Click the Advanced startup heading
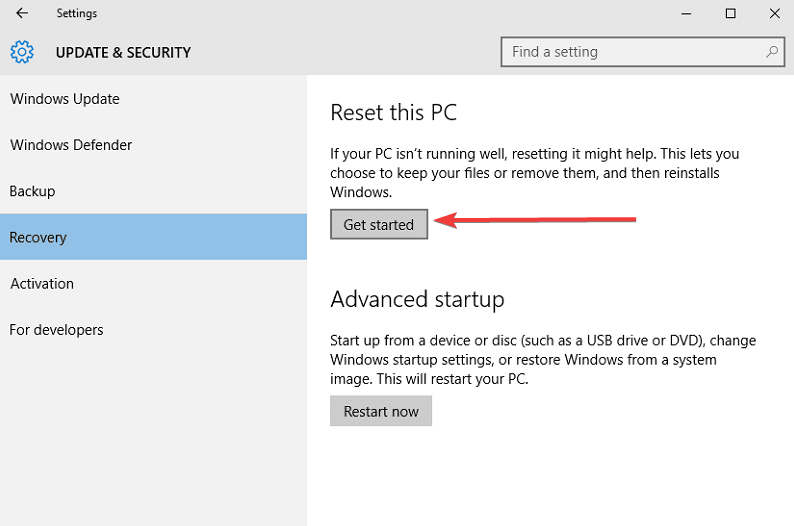Image resolution: width=794 pixels, height=526 pixels. pos(417,299)
